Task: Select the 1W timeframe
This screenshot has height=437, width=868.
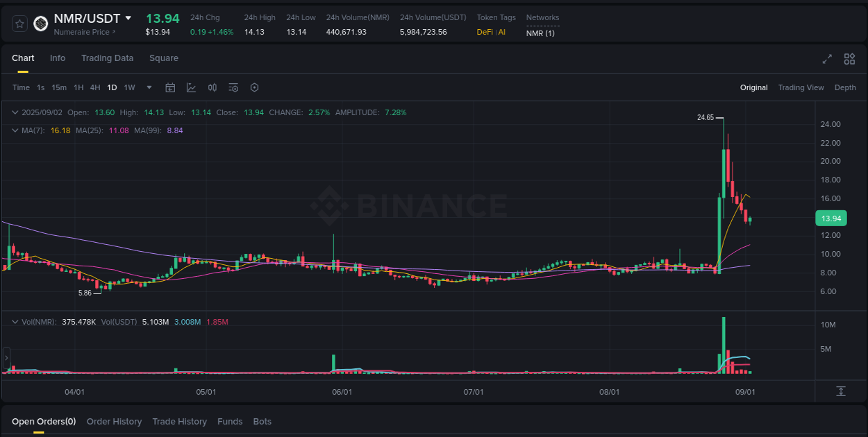Action: pyautogui.click(x=129, y=87)
